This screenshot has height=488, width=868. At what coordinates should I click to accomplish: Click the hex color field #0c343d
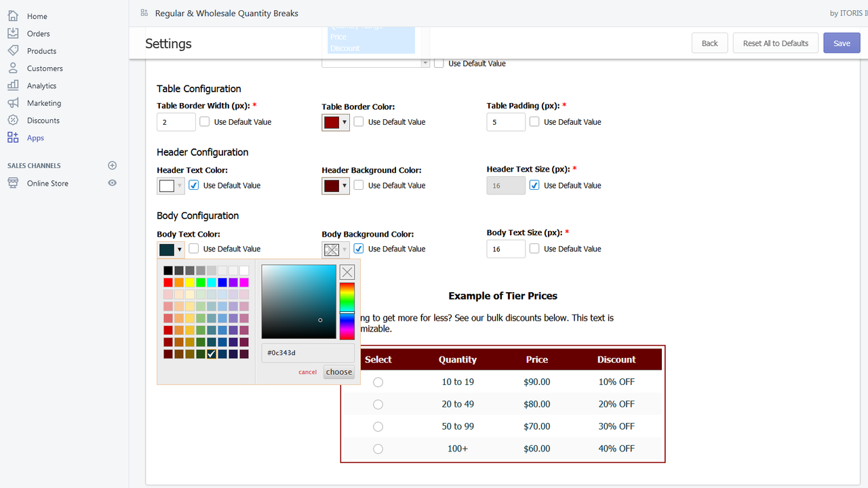(x=308, y=353)
